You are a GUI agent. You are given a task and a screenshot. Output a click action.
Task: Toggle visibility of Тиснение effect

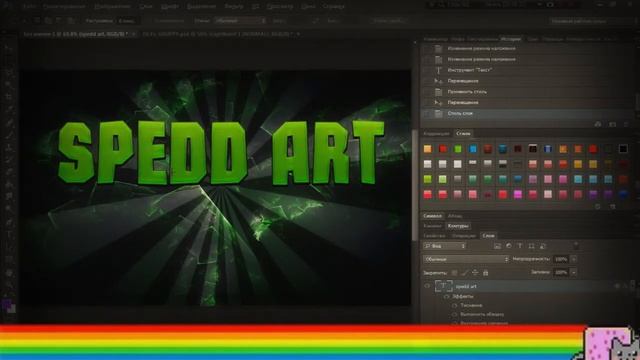[x=454, y=305]
